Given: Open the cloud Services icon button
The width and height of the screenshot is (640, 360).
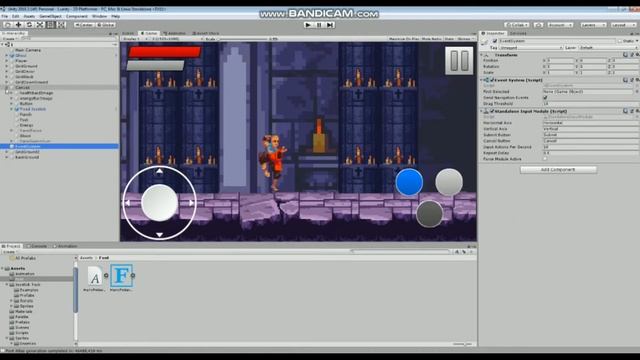Looking at the screenshot, I should click(538, 25).
